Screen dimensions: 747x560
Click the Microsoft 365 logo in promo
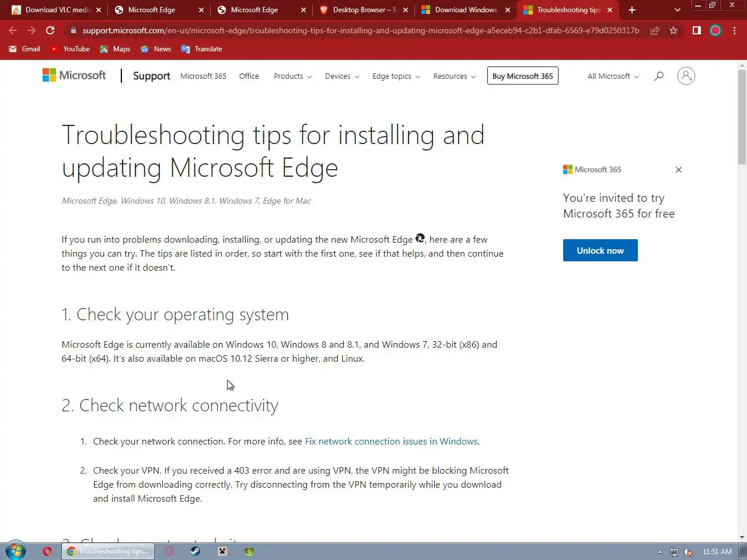(x=592, y=170)
